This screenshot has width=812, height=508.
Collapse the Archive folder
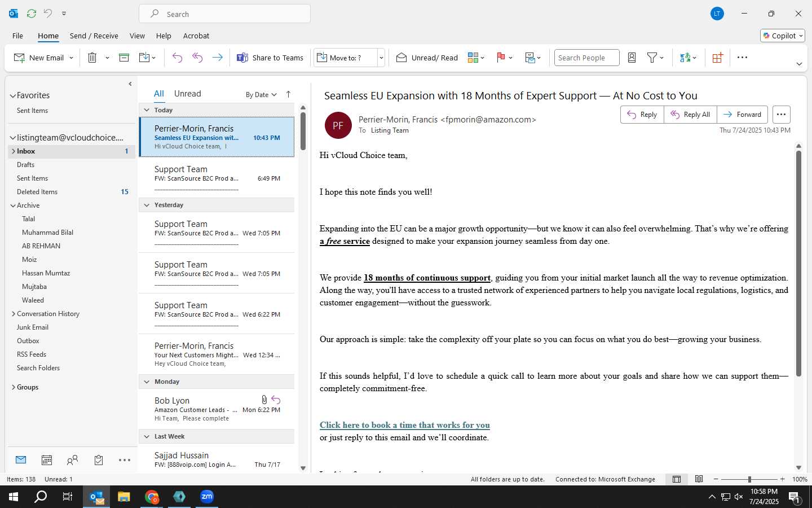tap(13, 205)
